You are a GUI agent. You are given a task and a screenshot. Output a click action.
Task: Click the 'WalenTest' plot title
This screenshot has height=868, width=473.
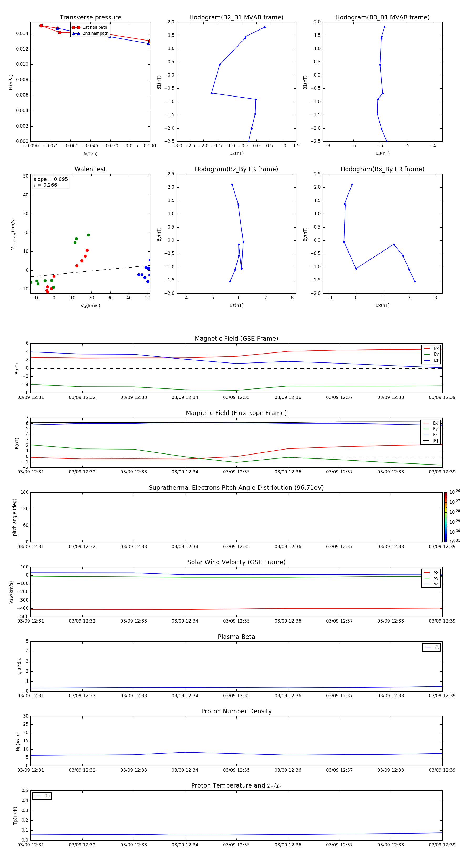coord(90,169)
